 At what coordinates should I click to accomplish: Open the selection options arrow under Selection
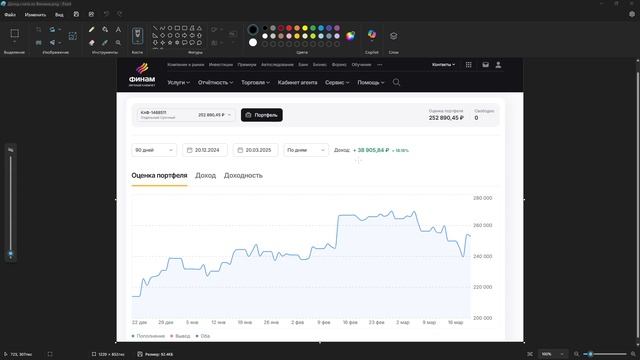[x=14, y=42]
